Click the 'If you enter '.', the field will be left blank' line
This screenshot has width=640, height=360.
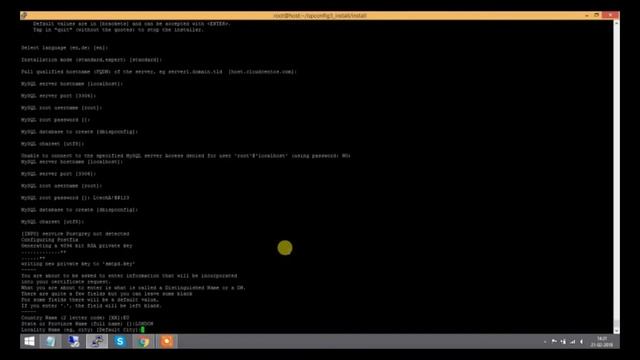point(91,306)
